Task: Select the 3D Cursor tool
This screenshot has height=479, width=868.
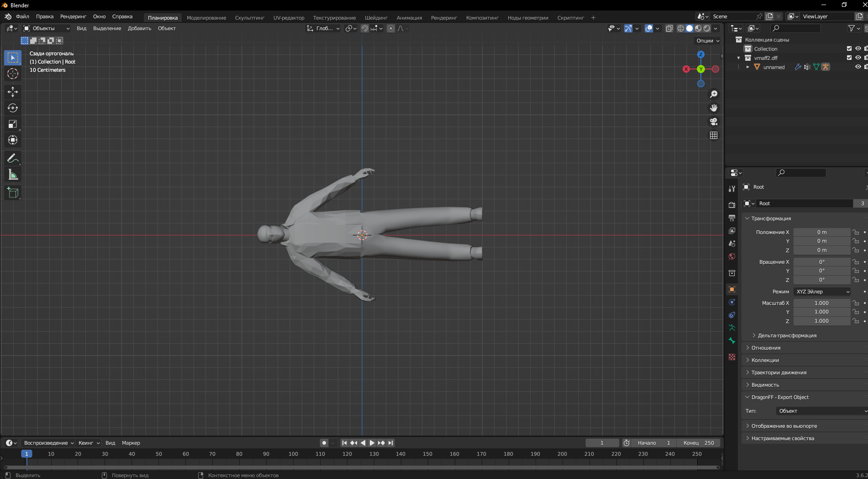Action: coord(13,74)
